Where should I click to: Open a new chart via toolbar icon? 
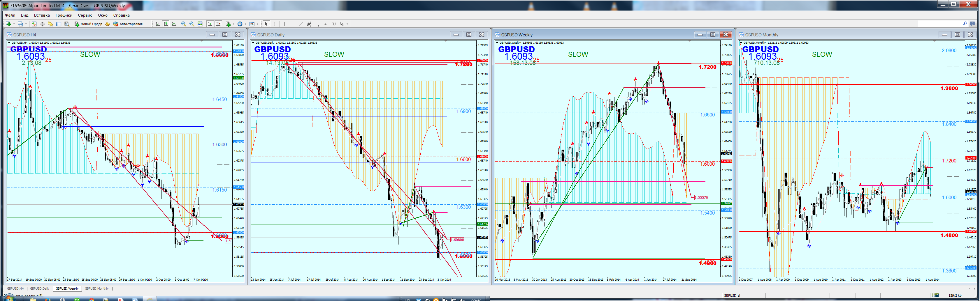(x=8, y=24)
